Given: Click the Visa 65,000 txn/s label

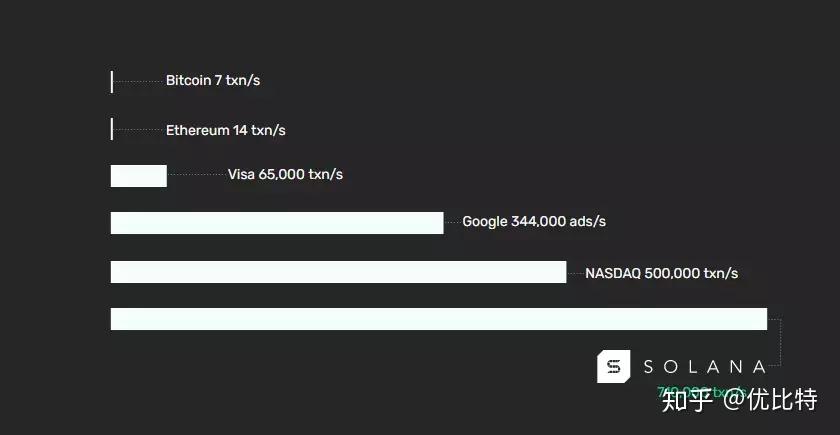Looking at the screenshot, I should click(285, 175).
